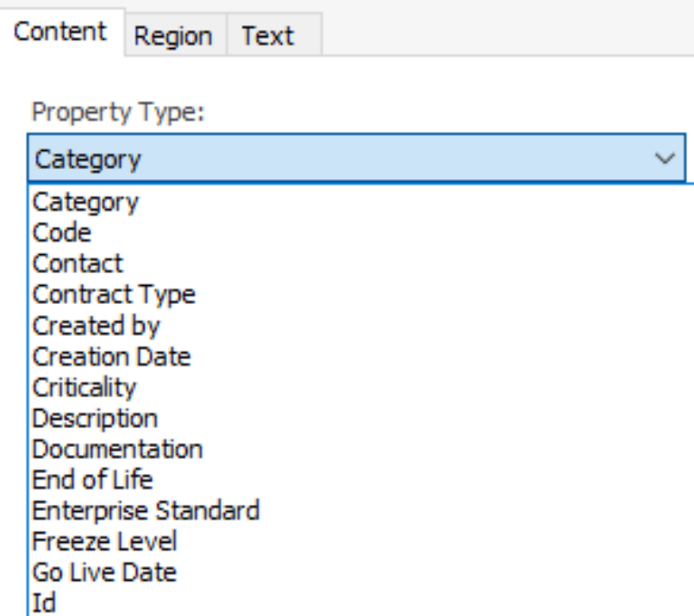Viewport: 694px width, 616px height.
Task: Pick Description as property type
Action: (x=95, y=419)
